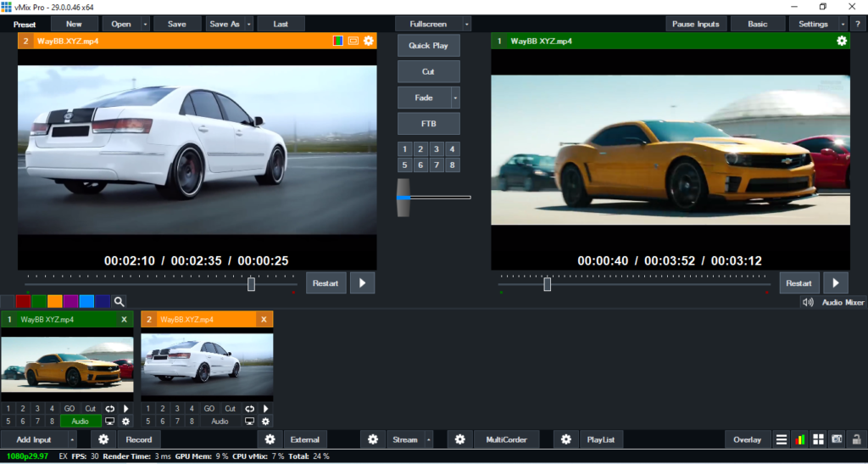Image resolution: width=868 pixels, height=464 pixels.
Task: Expand the Fade transition dropdown arrow
Action: pos(455,98)
